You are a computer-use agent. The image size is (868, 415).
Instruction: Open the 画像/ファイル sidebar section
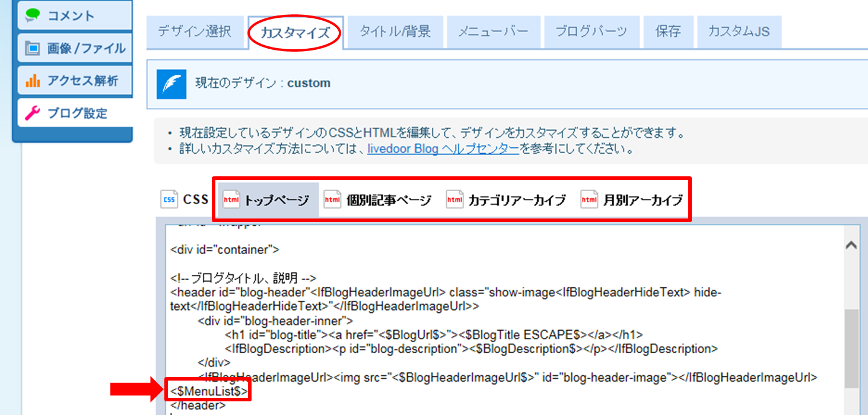click(x=74, y=48)
